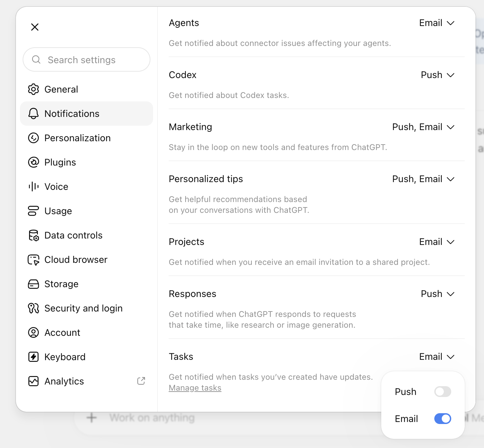Click "Get notified about Codex tasks." text
This screenshot has height=448, width=484.
coord(229,95)
